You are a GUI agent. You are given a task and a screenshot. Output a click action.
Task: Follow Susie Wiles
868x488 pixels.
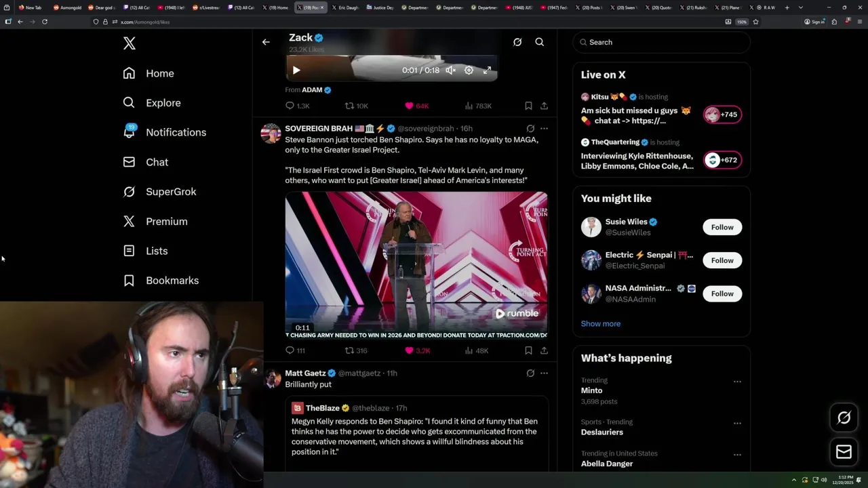722,227
